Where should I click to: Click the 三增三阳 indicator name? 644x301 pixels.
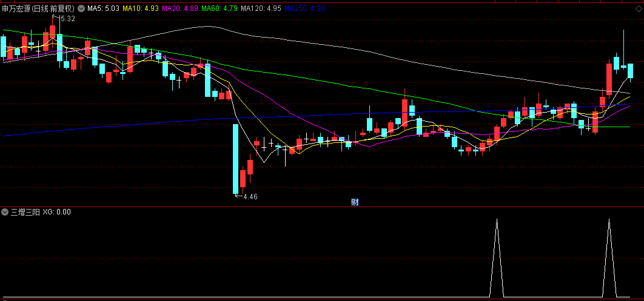tap(25, 212)
